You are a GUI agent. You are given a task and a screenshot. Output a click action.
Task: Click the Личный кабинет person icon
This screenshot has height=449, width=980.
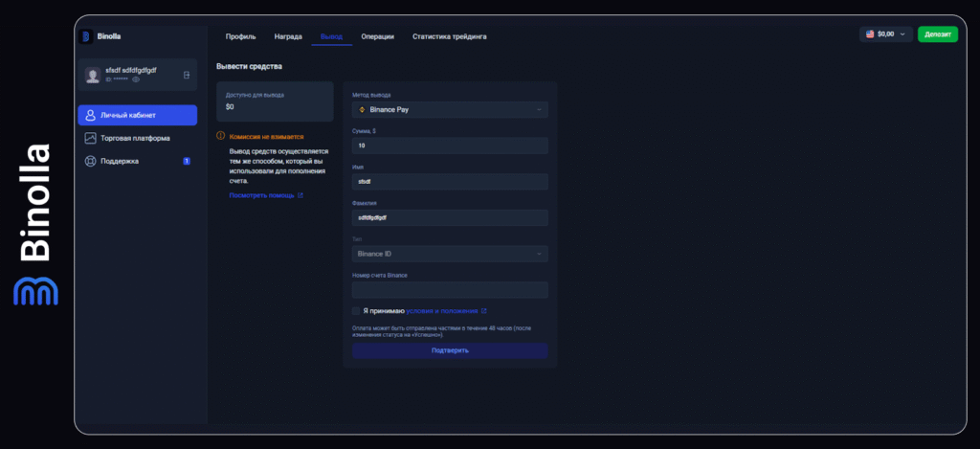(x=91, y=115)
